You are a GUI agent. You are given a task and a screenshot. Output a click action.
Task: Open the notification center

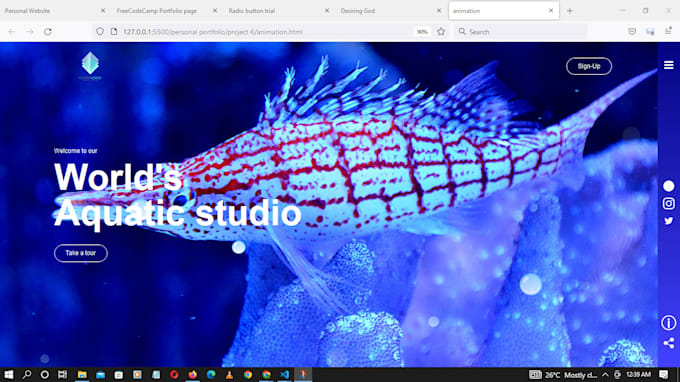coord(664,375)
